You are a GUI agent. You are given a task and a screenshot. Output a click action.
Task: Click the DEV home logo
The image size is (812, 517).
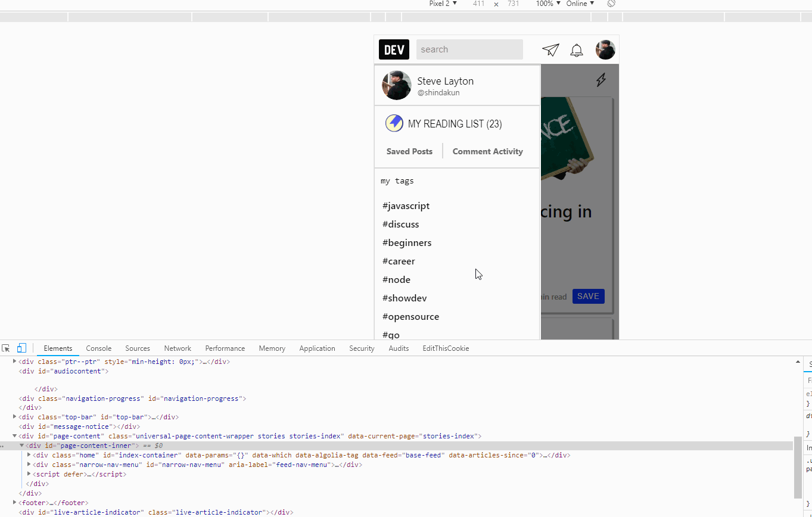pos(394,49)
